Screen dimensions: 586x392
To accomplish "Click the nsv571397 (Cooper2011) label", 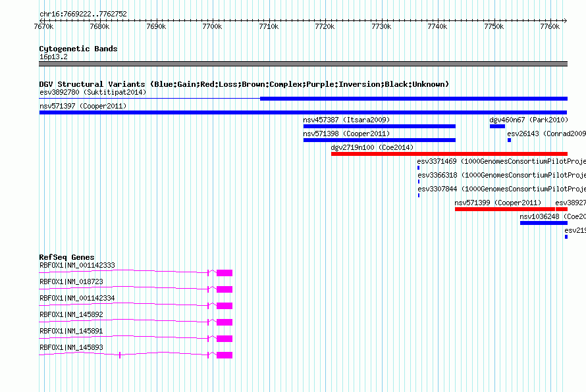I will [x=83, y=106].
